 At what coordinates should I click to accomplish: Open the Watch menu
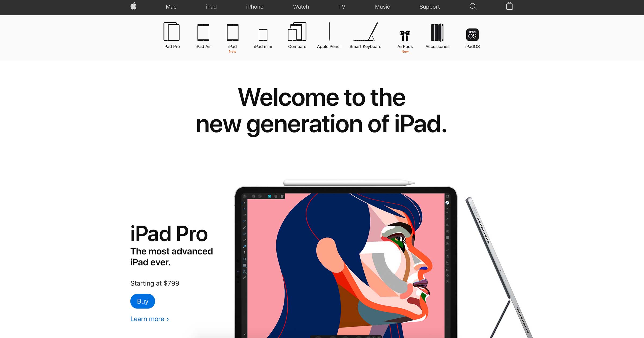301,7
